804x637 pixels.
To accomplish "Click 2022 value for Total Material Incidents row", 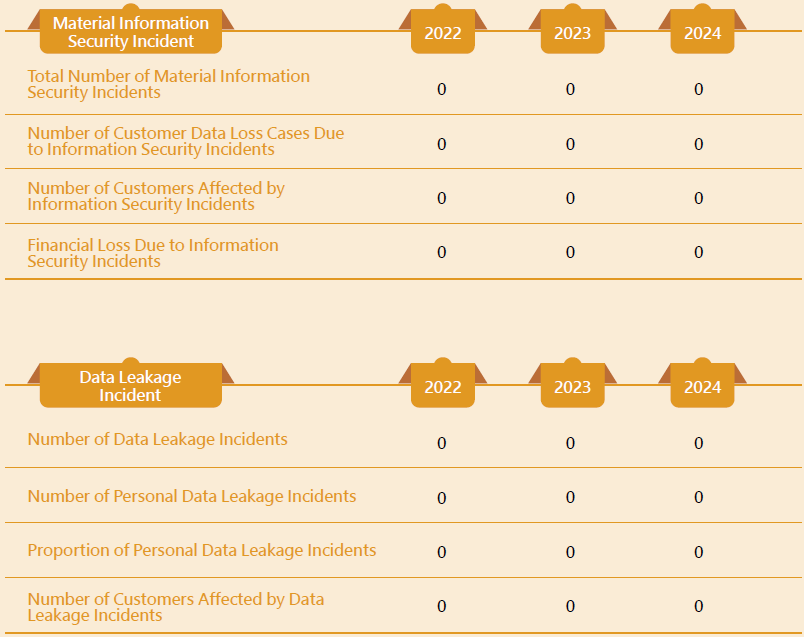I will tap(441, 89).
